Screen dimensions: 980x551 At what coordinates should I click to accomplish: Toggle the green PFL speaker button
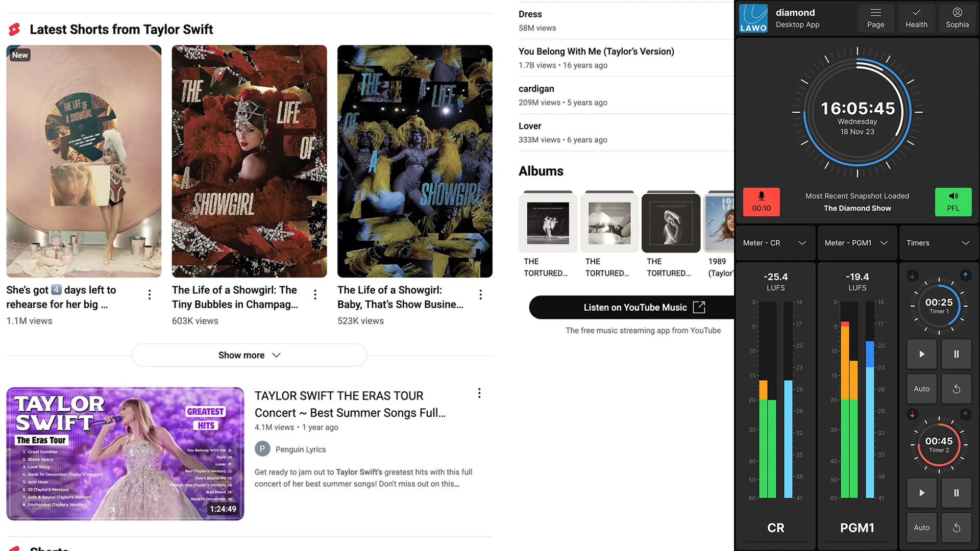(953, 202)
